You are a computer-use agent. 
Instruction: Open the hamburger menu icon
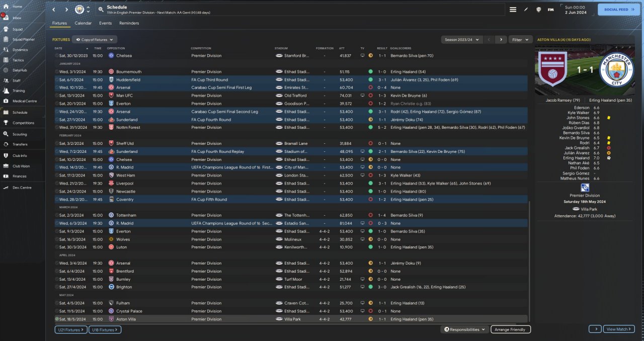513,10
